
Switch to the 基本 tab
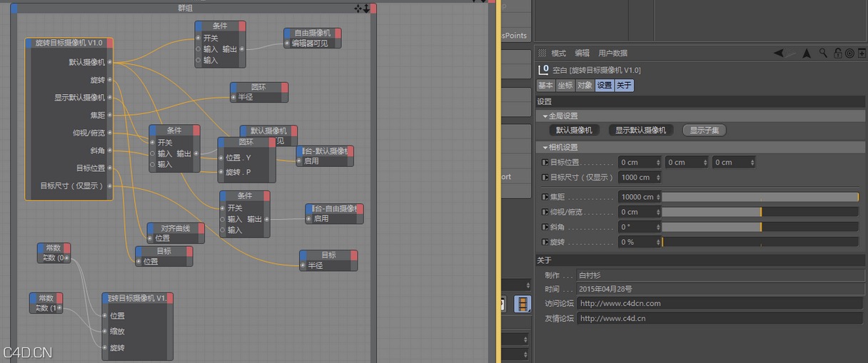pyautogui.click(x=545, y=86)
